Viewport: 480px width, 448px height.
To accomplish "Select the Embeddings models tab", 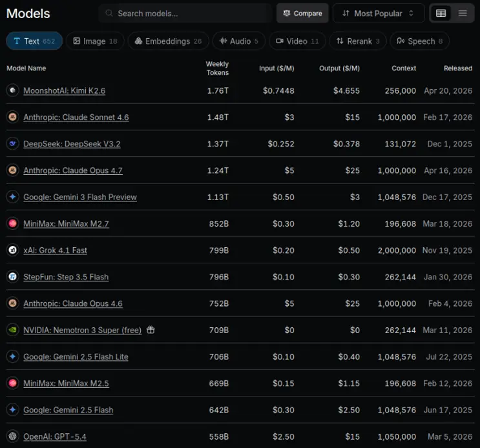I will 168,41.
